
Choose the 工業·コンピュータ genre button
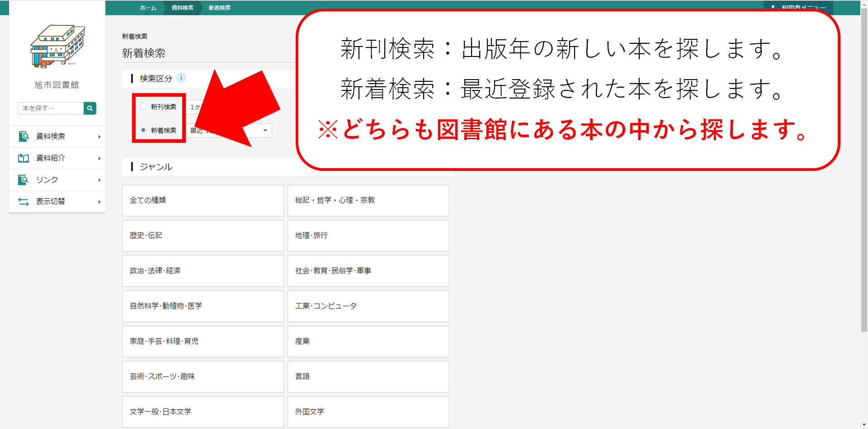[x=368, y=306]
